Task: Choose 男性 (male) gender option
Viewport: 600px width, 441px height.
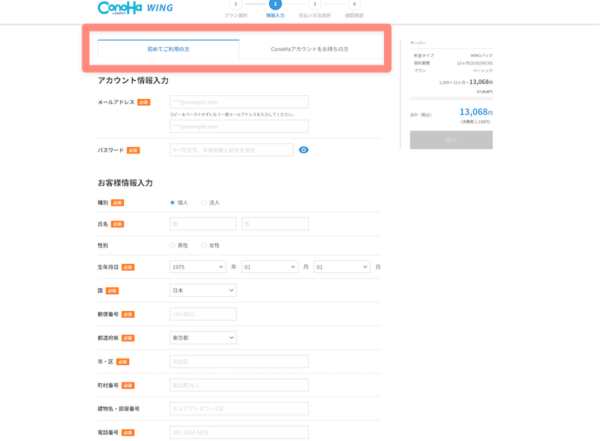Action: coord(173,245)
